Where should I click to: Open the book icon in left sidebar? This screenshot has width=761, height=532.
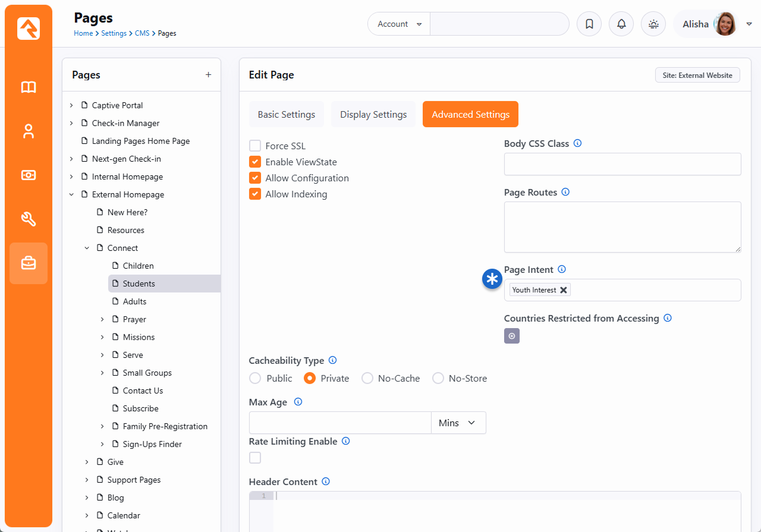pos(29,87)
